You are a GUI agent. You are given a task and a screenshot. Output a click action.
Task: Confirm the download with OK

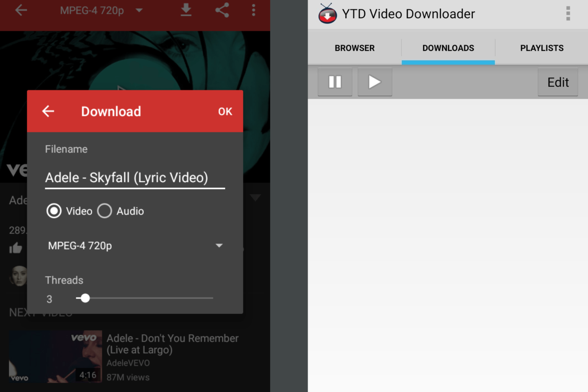point(225,111)
